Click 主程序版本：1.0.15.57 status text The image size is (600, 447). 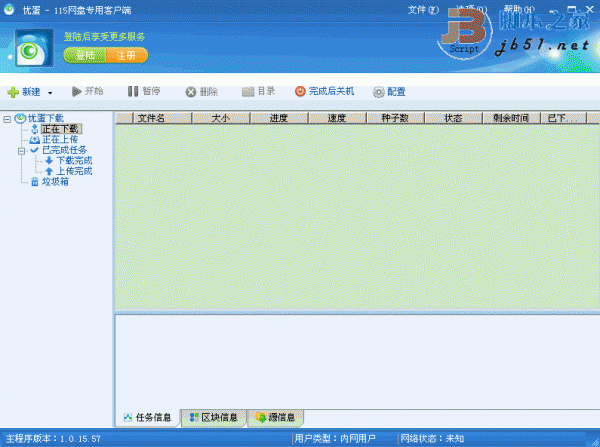point(53,439)
